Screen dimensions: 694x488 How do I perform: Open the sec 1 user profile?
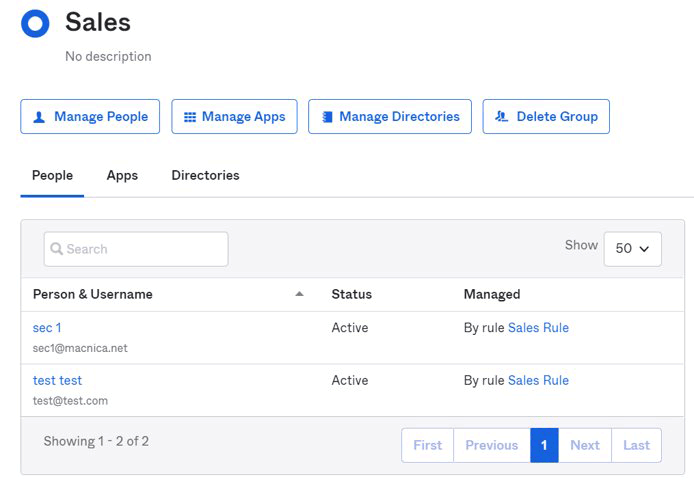[x=47, y=328]
